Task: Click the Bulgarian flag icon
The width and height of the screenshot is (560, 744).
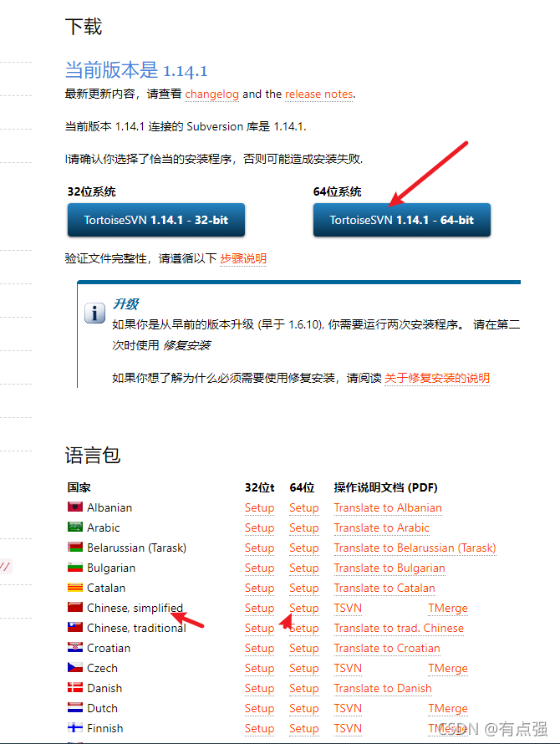Action: click(x=75, y=568)
